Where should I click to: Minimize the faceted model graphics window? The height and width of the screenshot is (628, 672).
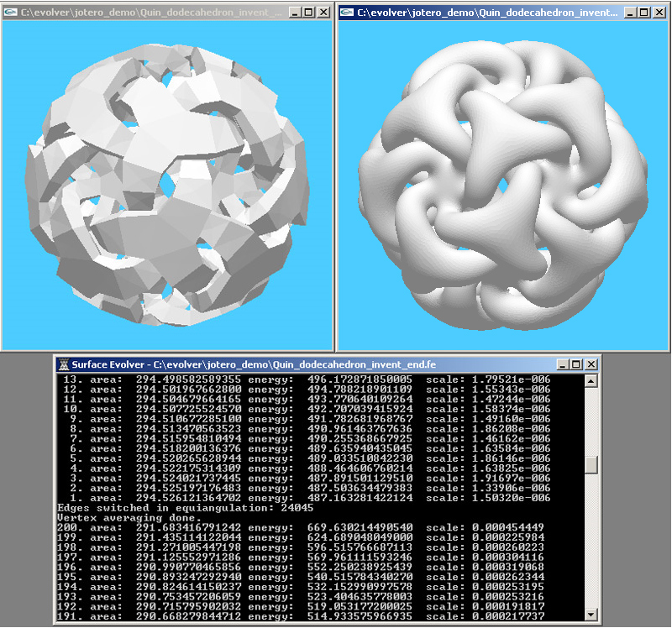(x=293, y=13)
